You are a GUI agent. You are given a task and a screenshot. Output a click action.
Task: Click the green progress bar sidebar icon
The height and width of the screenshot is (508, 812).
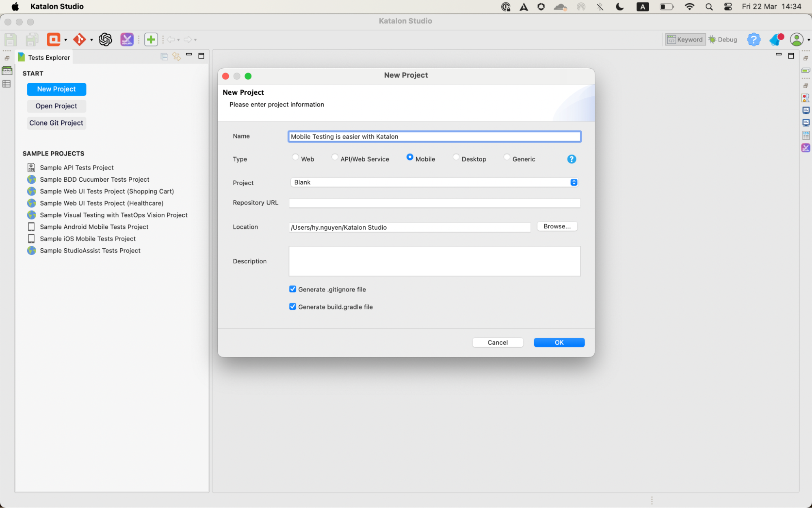[x=806, y=70]
